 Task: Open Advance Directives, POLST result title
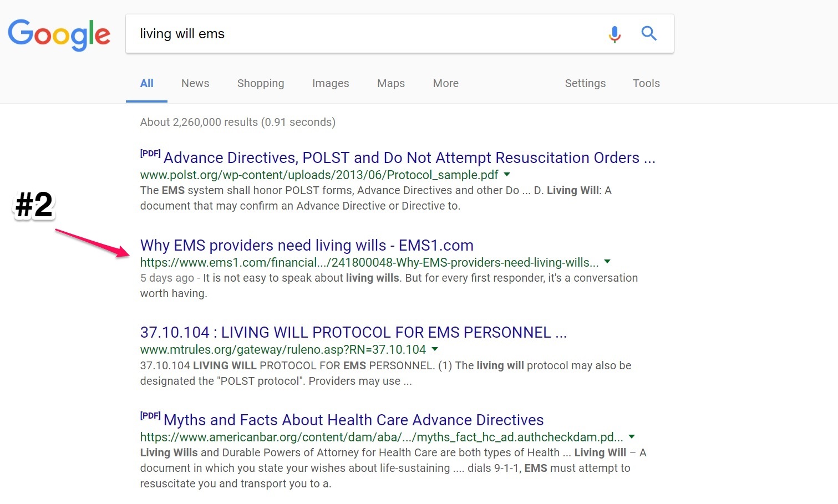coord(409,158)
